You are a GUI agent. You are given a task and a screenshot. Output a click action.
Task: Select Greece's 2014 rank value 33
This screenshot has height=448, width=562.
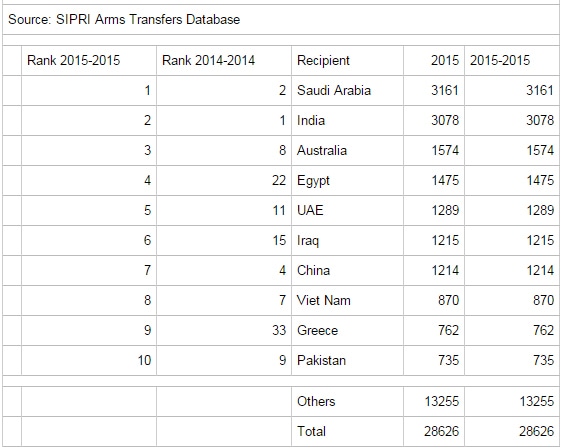point(279,330)
